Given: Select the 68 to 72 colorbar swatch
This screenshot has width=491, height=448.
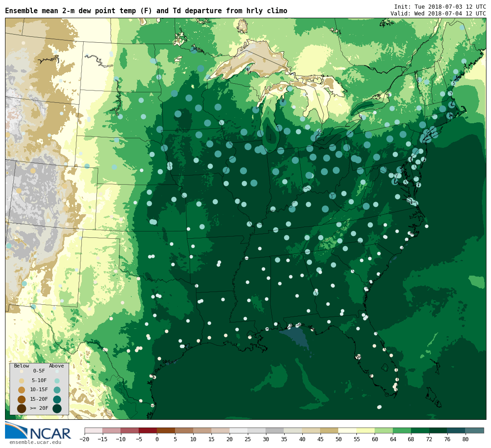Looking at the screenshot, I should (x=420, y=430).
